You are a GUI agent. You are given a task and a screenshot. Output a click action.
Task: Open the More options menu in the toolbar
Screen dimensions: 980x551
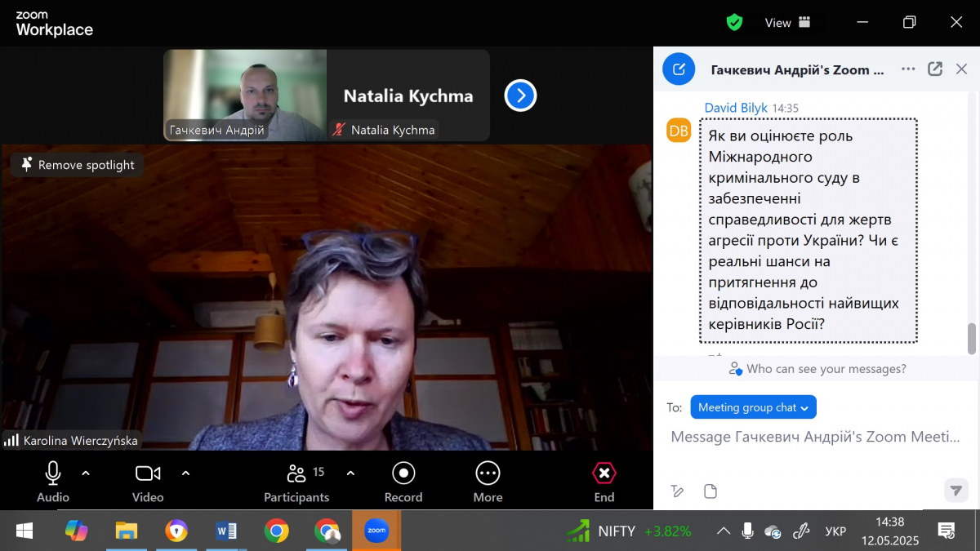click(488, 482)
